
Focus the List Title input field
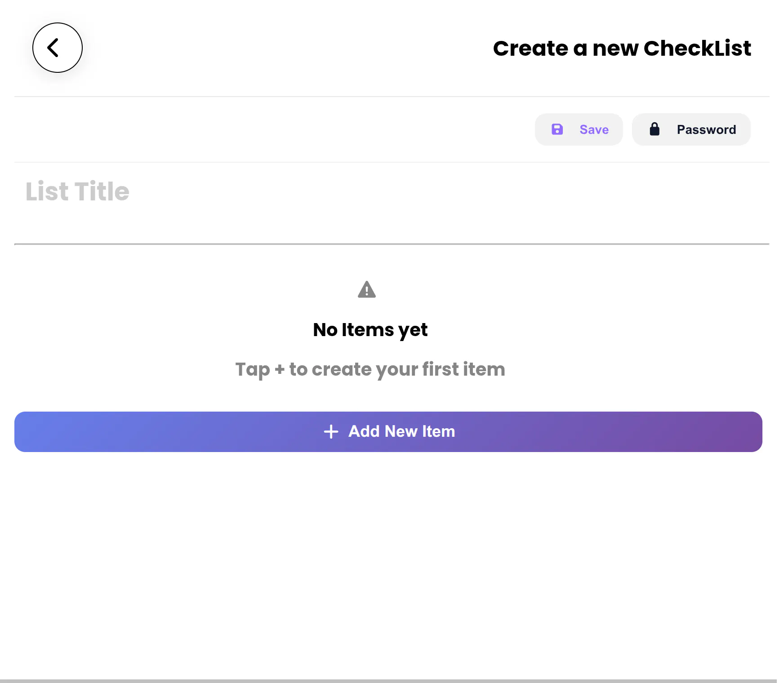392,203
